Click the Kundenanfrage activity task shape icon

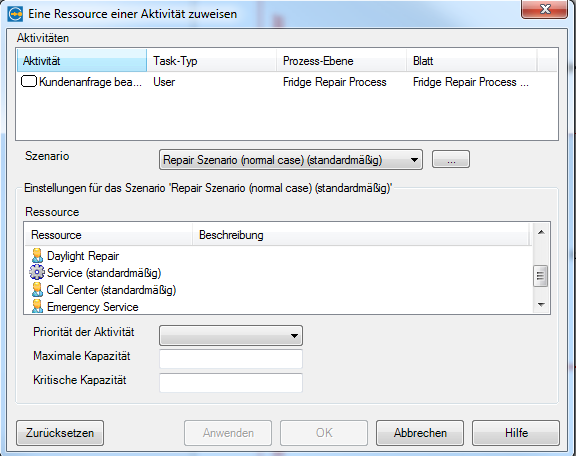[29, 81]
